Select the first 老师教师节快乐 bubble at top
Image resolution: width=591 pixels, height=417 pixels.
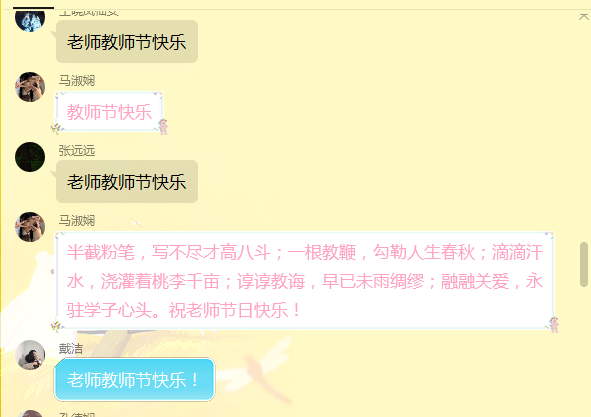click(x=127, y=41)
